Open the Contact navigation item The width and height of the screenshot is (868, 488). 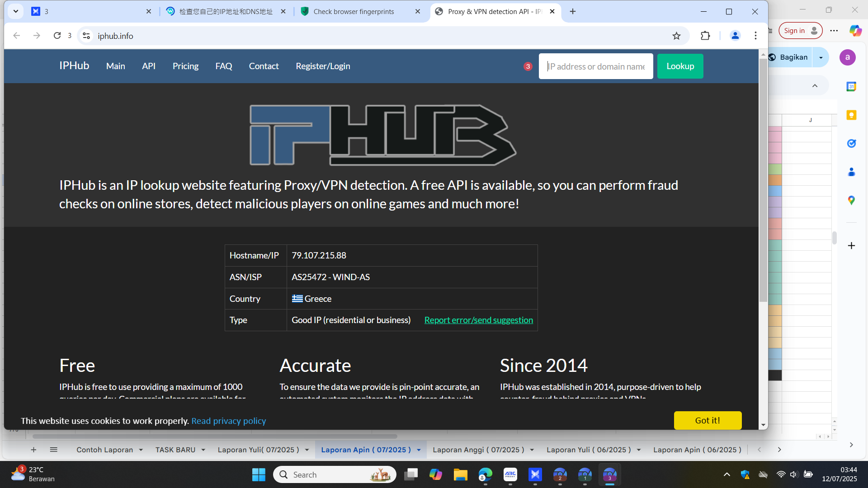(x=264, y=66)
